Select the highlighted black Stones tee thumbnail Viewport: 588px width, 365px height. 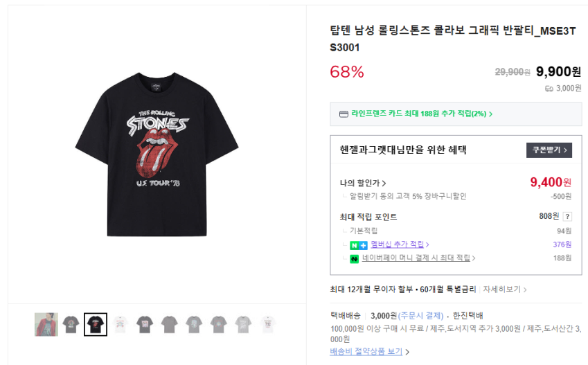tap(95, 324)
